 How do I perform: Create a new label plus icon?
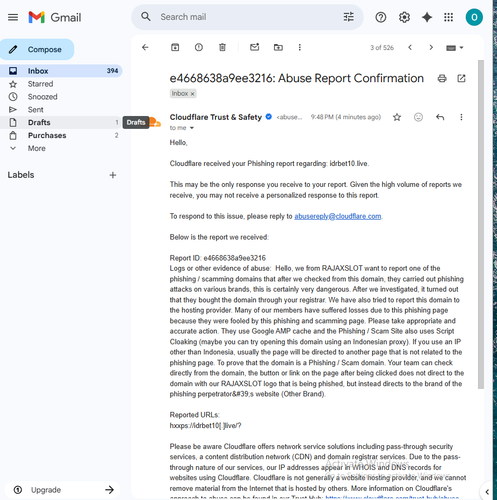pos(113,175)
